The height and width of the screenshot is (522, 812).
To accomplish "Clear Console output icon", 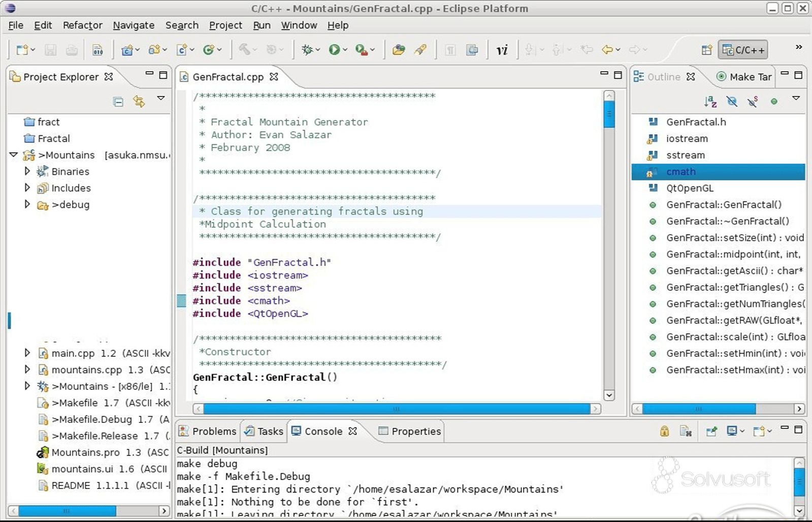I will 686,432.
